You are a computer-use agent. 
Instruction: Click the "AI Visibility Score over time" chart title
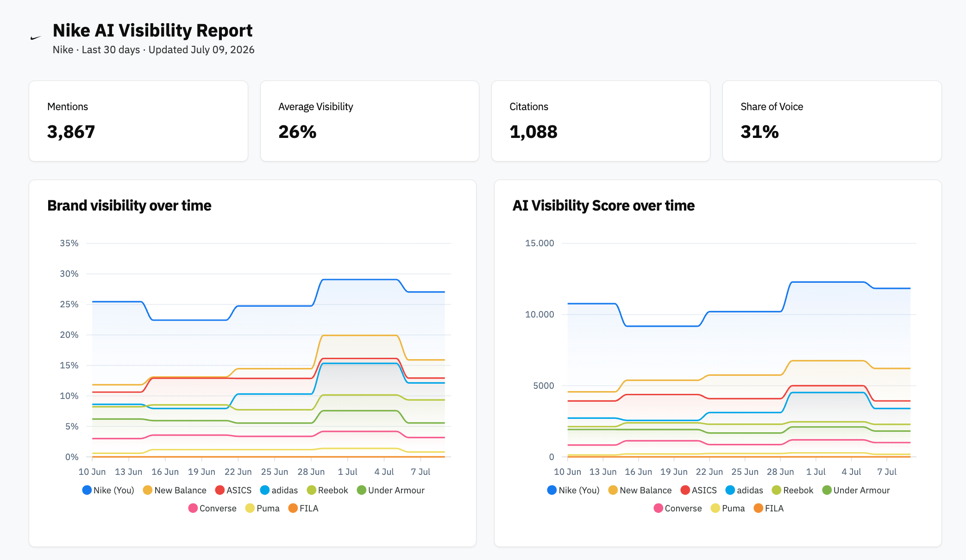pyautogui.click(x=603, y=205)
